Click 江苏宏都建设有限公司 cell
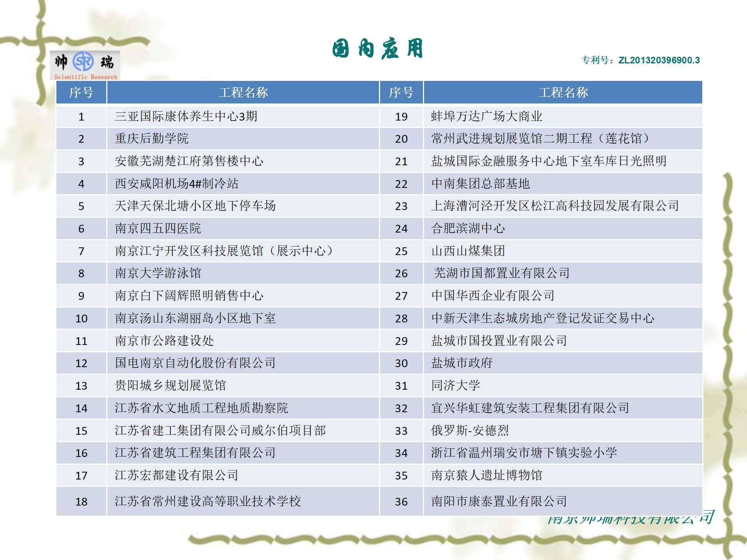This screenshot has height=560, width=747. pos(243,475)
